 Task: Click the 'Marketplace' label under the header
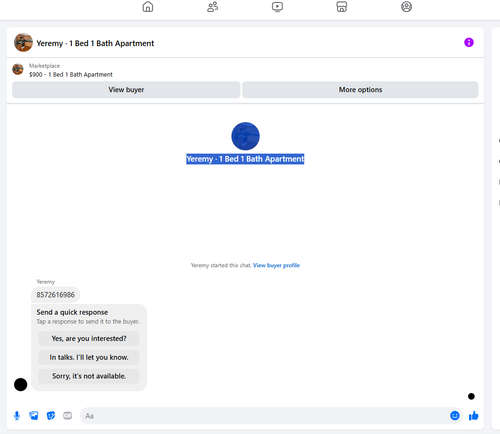[x=44, y=66]
